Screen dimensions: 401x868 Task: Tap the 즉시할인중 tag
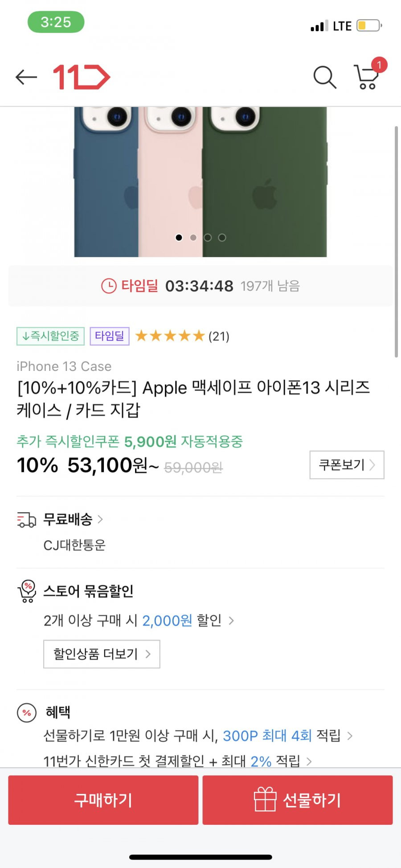pyautogui.click(x=50, y=336)
